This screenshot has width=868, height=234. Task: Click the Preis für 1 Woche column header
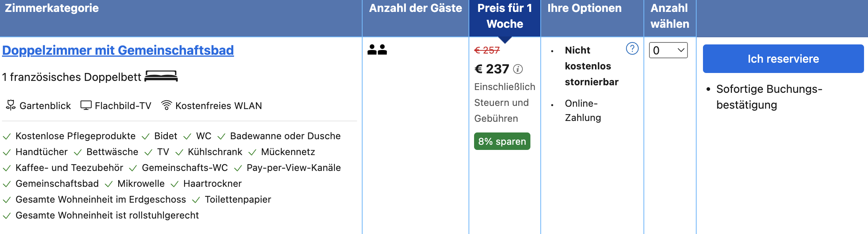coord(505,16)
